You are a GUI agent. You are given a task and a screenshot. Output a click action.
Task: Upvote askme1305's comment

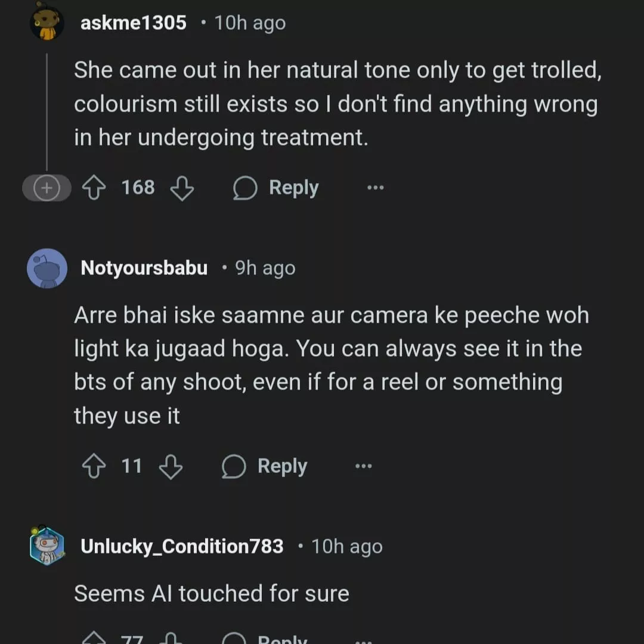[92, 188]
